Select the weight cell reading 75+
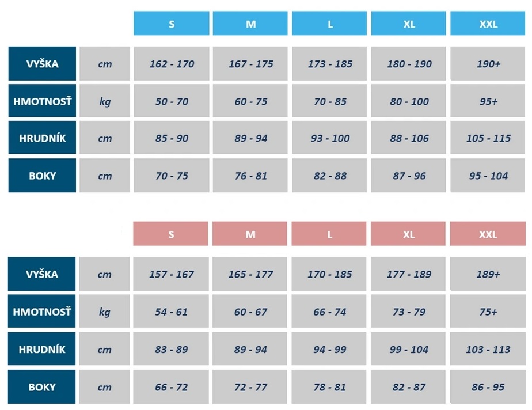The image size is (532, 410). 488,312
